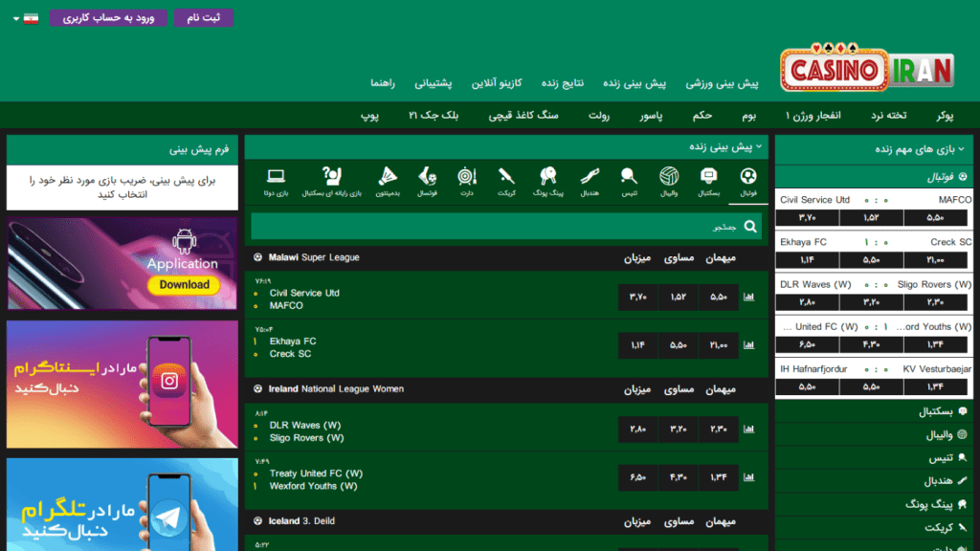
Task: Open the تخته نرد game menu item
Action: 889,116
